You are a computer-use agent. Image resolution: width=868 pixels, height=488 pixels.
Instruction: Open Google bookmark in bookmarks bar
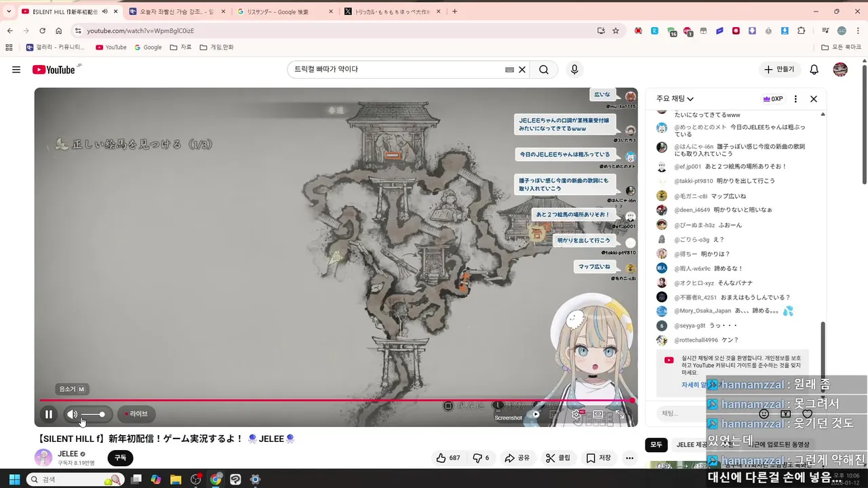[x=148, y=47]
